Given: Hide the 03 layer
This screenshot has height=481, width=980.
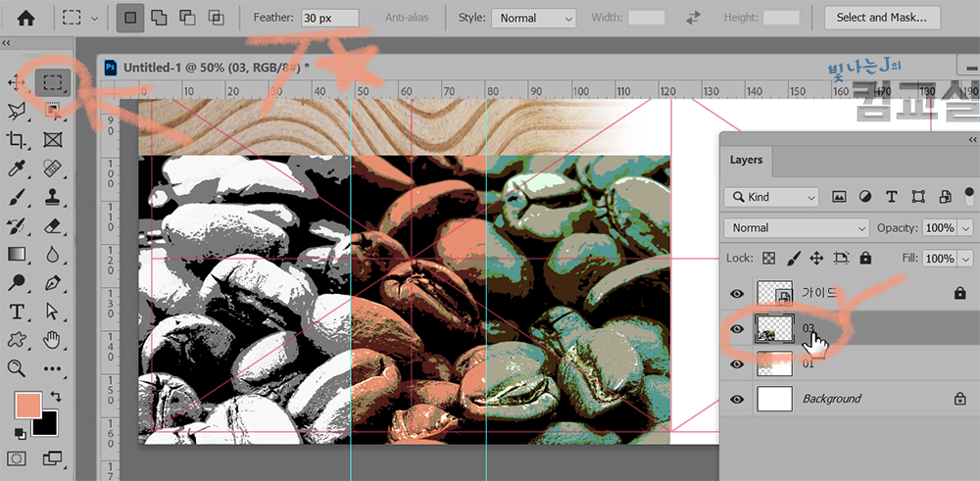Looking at the screenshot, I should [x=738, y=328].
